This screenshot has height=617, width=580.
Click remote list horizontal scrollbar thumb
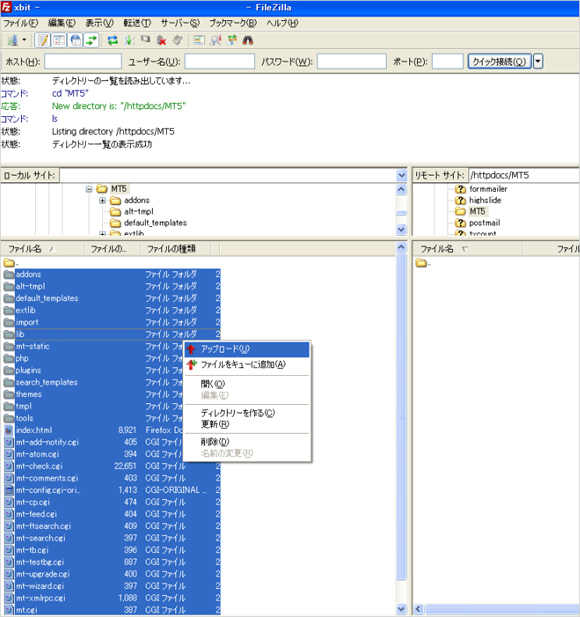tap(502, 610)
